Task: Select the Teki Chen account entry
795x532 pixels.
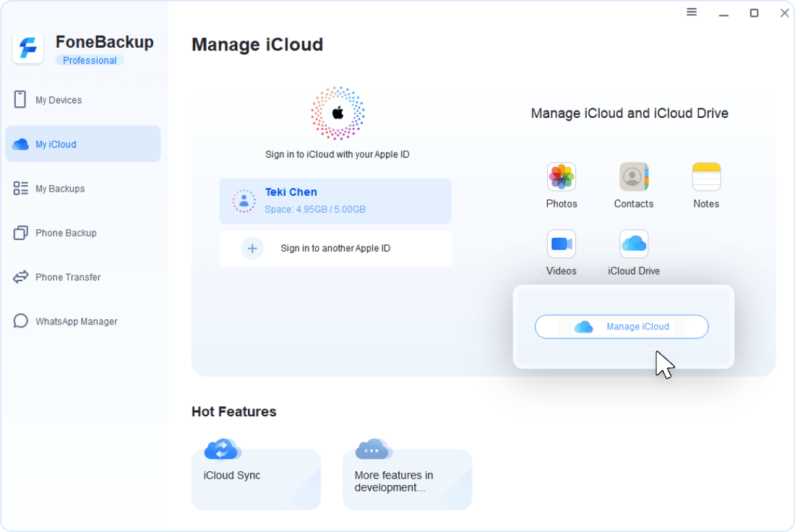Action: (335, 200)
